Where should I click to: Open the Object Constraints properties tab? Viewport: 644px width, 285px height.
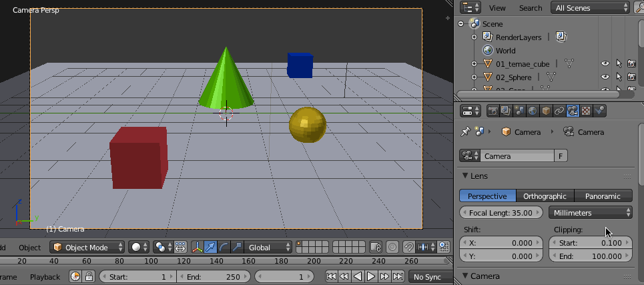pos(559,111)
